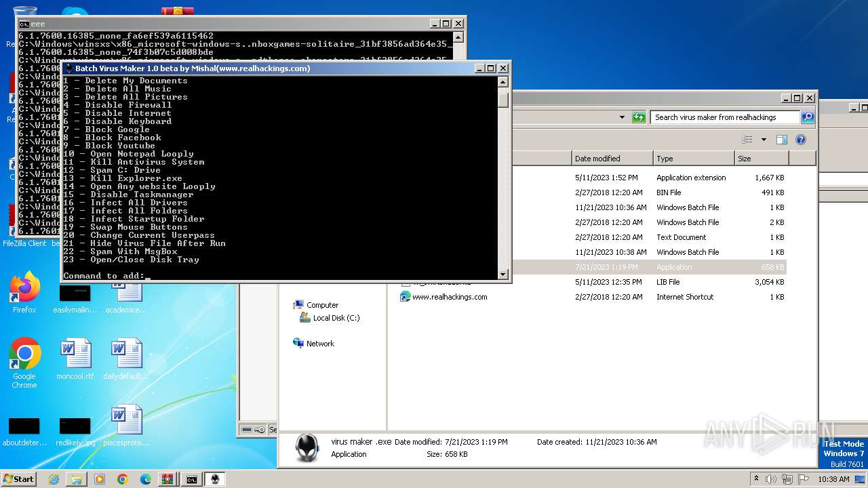Viewport: 868px width, 488px height.
Task: Select moncool.rtf desktop file
Action: pyautogui.click(x=75, y=359)
